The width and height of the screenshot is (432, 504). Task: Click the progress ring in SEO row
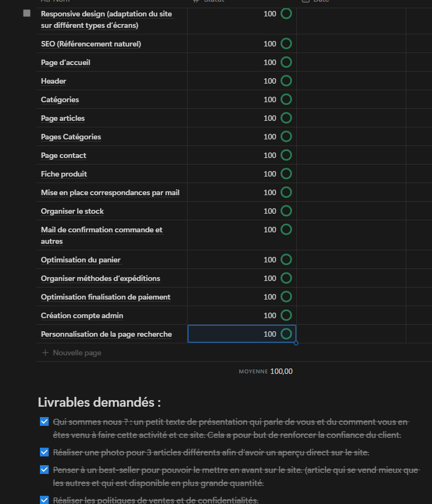[x=286, y=44]
